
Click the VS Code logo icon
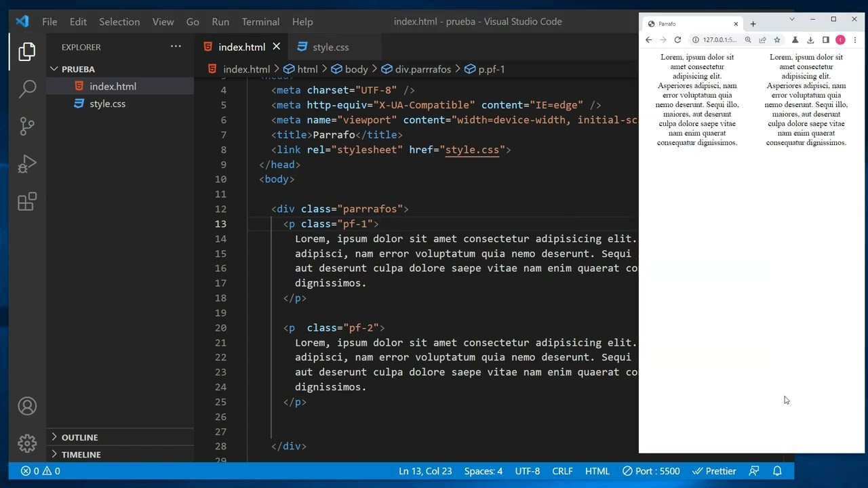pos(22,21)
